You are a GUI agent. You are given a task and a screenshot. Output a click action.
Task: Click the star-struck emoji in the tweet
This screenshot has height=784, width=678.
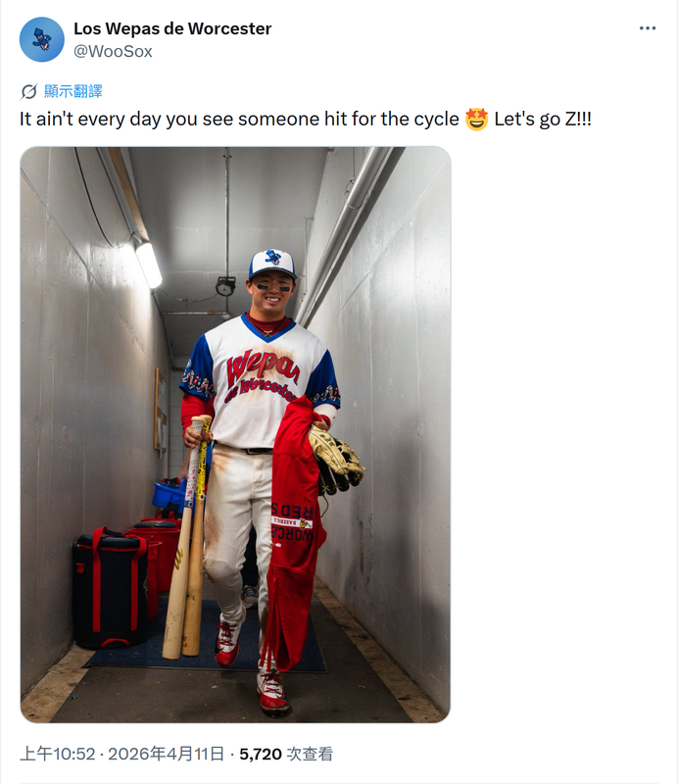click(x=476, y=119)
